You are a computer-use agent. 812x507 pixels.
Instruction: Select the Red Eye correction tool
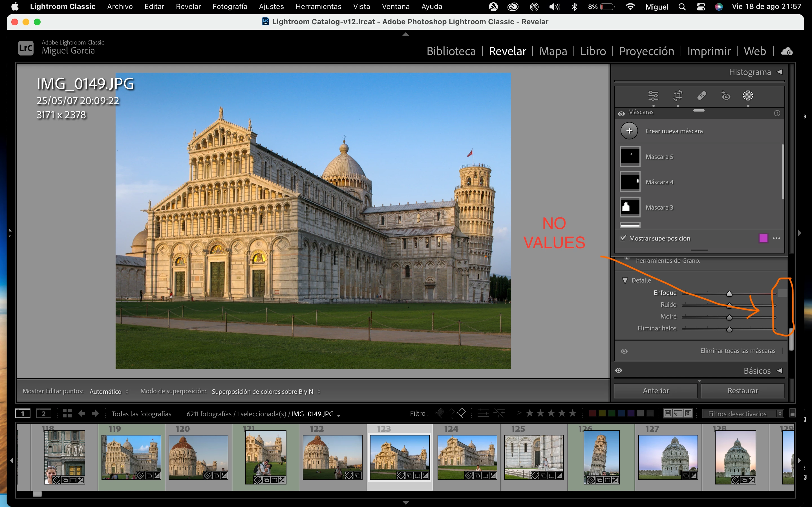click(x=725, y=96)
